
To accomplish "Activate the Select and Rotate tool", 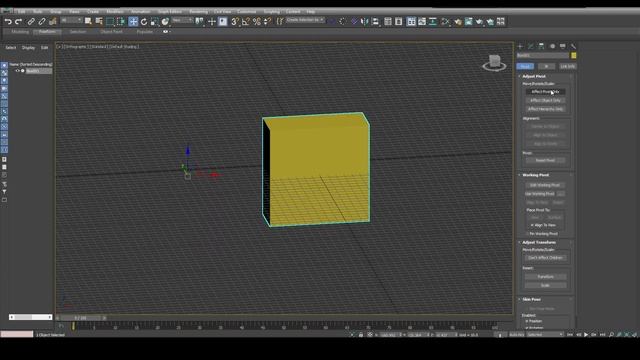I will tap(144, 22).
